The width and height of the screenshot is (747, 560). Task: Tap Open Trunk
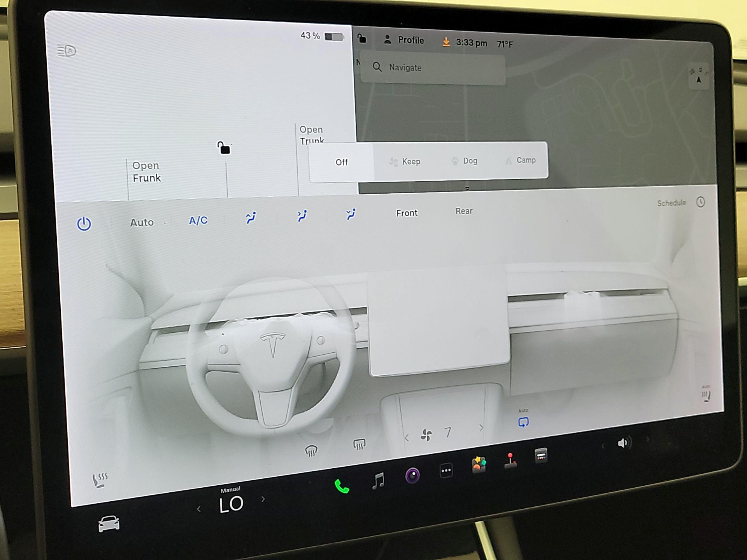pos(311,135)
